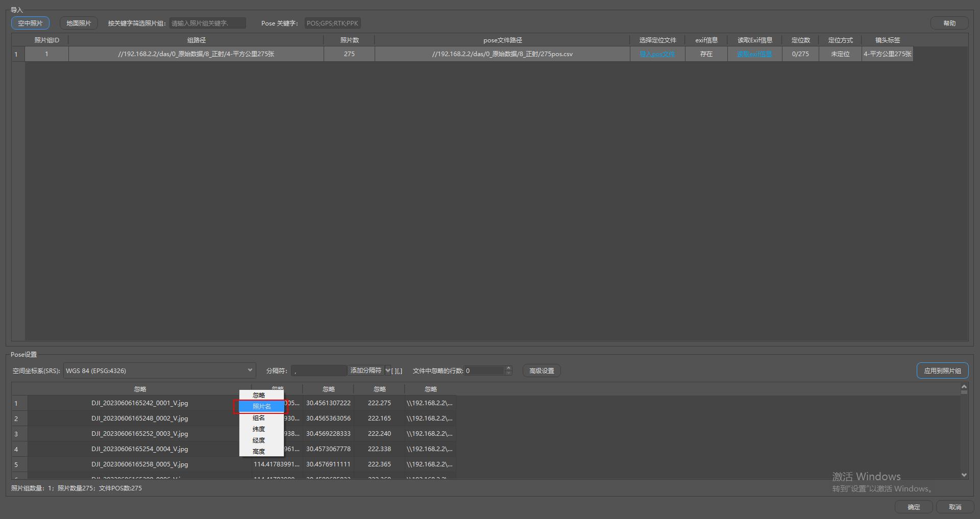
Task: Click the 导入pos文件 link
Action: (657, 54)
